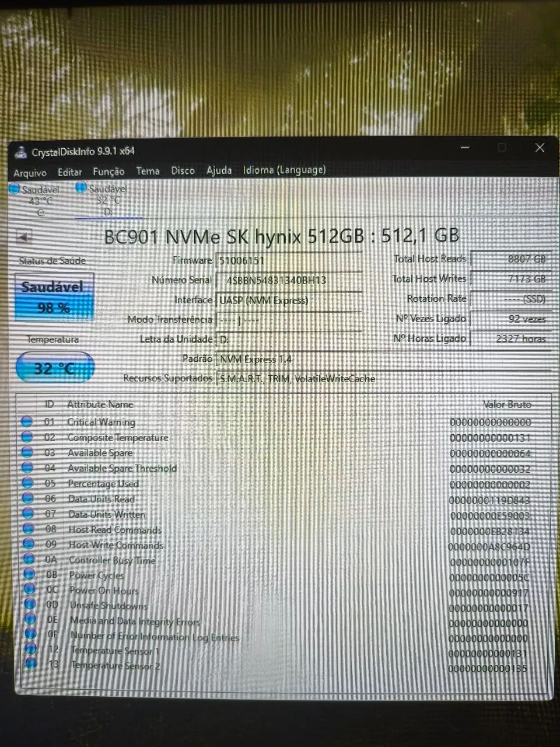Click the Total Host Reads value 8807 GB
Image resolution: width=560 pixels, height=747 pixels.
coord(510,259)
